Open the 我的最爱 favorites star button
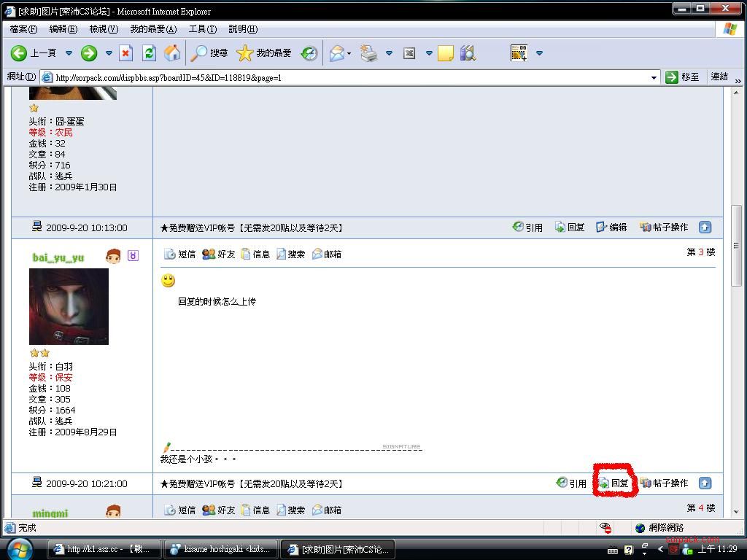747x560 pixels. (x=264, y=52)
